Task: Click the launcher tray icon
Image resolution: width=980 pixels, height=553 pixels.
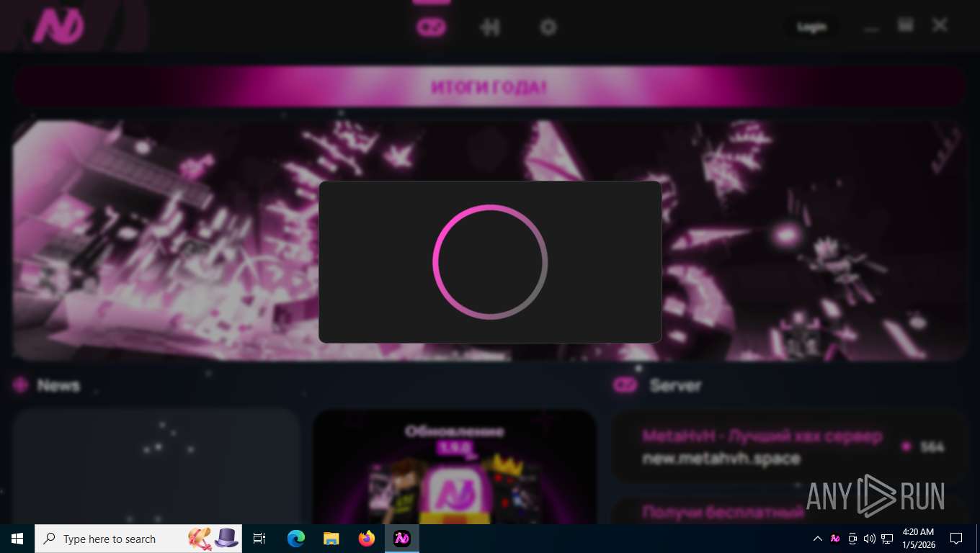Action: 835,539
